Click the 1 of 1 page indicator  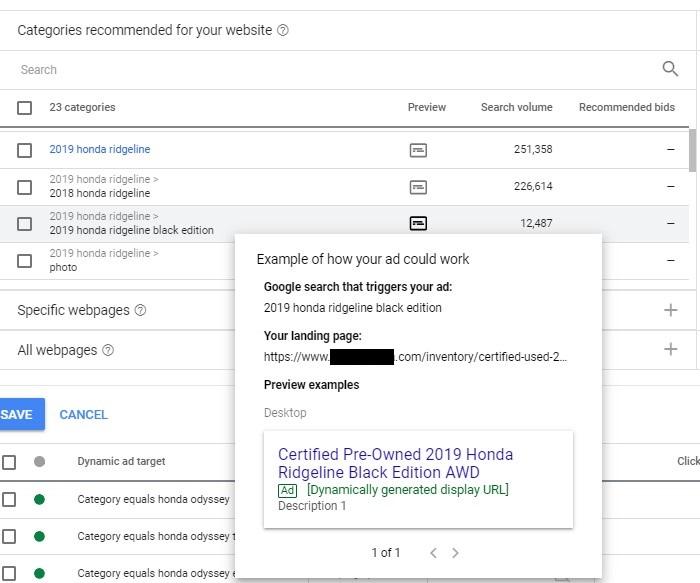pyautogui.click(x=386, y=553)
